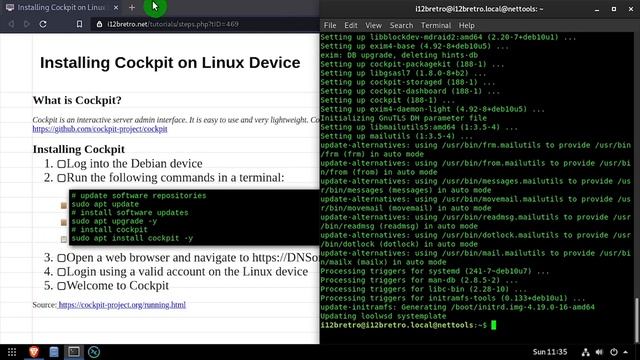Close the Installing Cockpit browser tab
The image size is (640, 360).
pos(116,7)
